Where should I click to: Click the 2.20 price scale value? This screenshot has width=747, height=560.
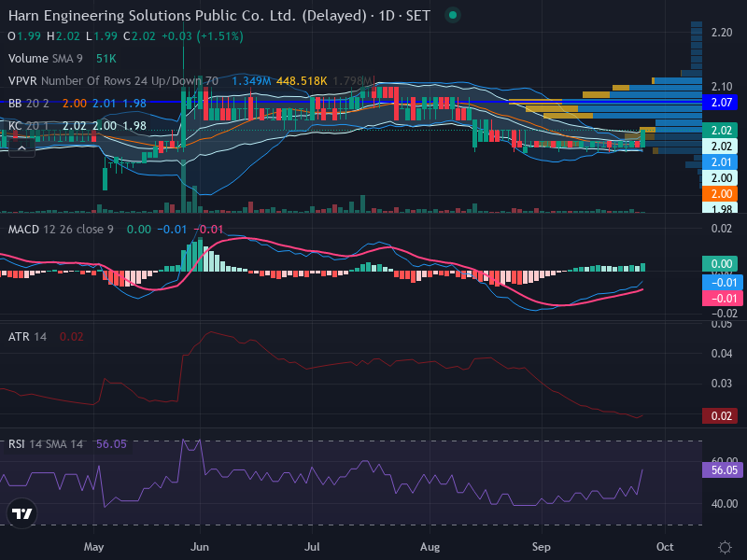pos(721,33)
